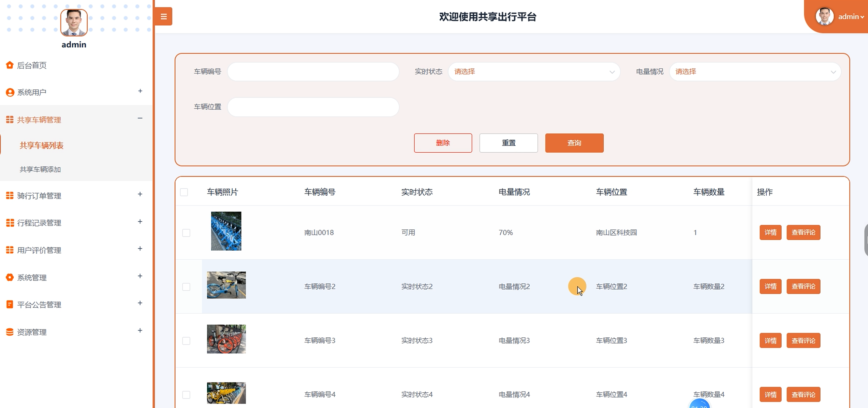The height and width of the screenshot is (408, 868).
Task: Click into the 车辆编号 search input
Action: (313, 72)
